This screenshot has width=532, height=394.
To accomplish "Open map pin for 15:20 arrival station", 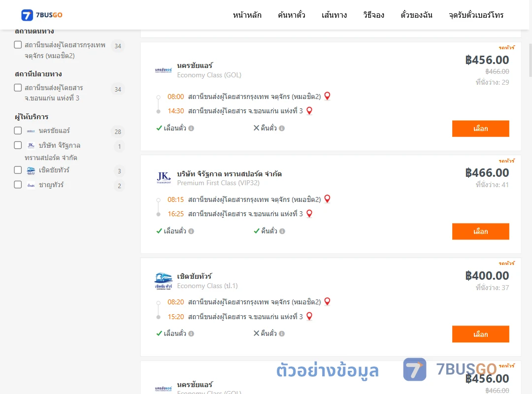I will (x=309, y=316).
